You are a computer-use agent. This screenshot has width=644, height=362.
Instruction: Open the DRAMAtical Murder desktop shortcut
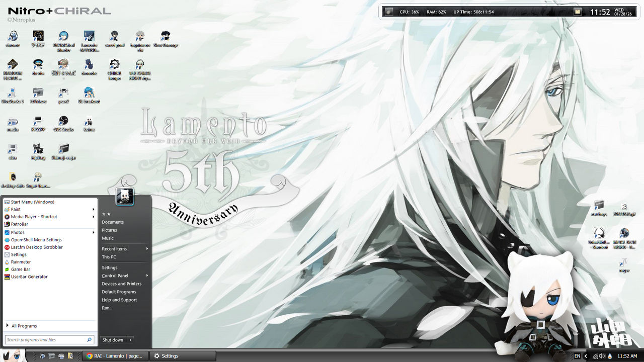[x=63, y=41]
